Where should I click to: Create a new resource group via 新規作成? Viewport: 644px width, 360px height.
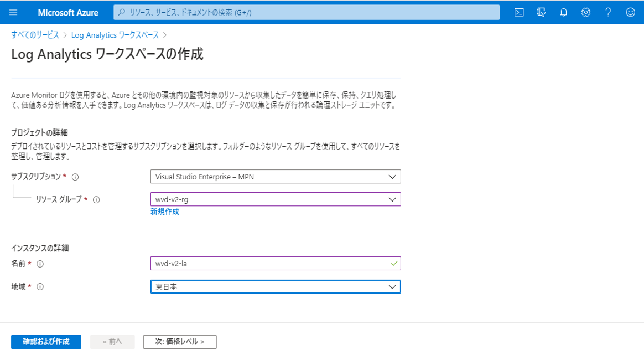click(x=166, y=212)
